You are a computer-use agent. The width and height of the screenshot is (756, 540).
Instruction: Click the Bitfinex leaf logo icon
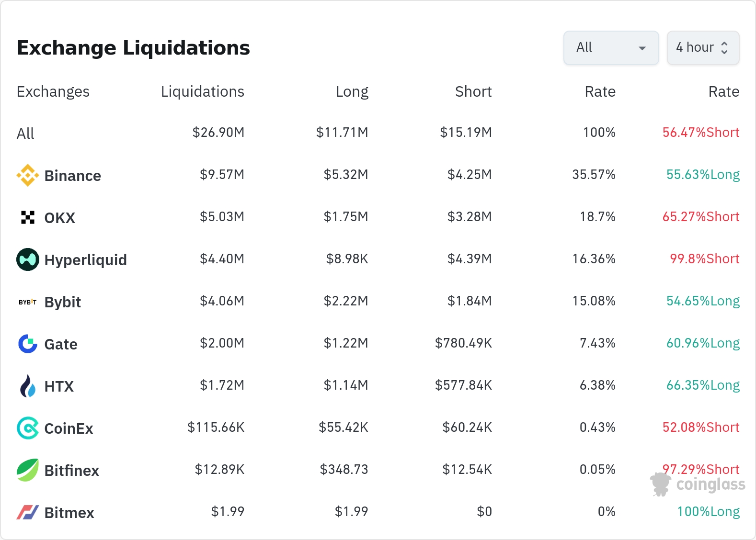point(28,470)
